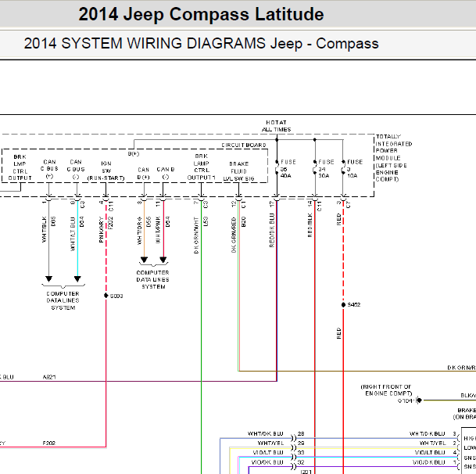
Task: Click the 'S452' splice label
Action: coord(353,305)
